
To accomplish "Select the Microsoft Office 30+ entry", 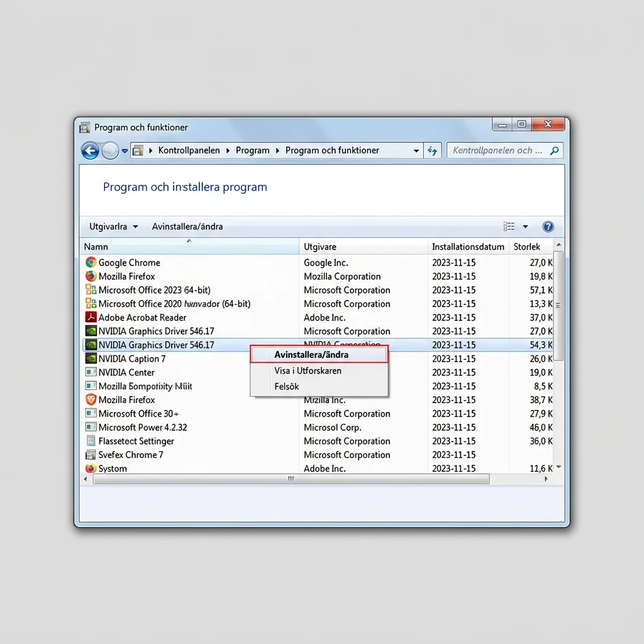I will pos(138,414).
